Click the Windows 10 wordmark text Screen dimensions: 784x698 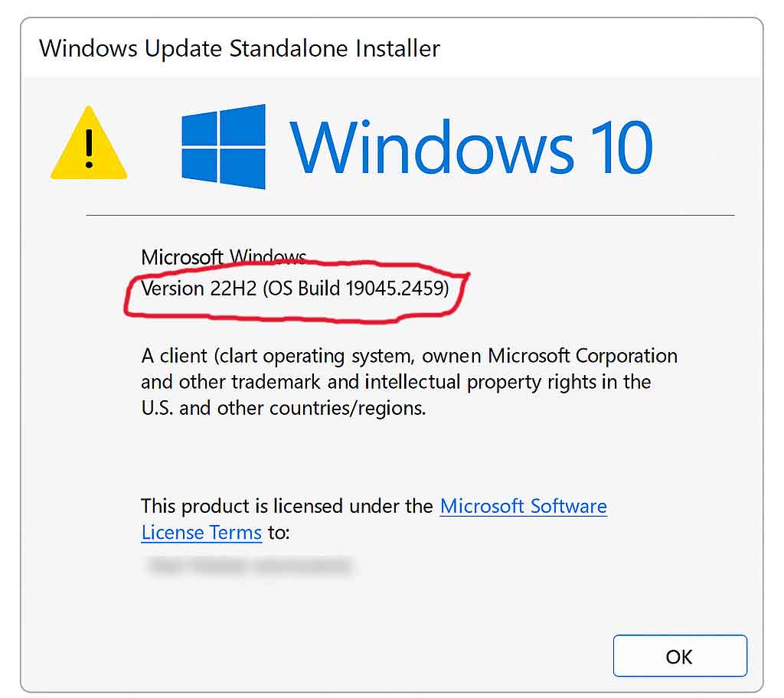[471, 148]
